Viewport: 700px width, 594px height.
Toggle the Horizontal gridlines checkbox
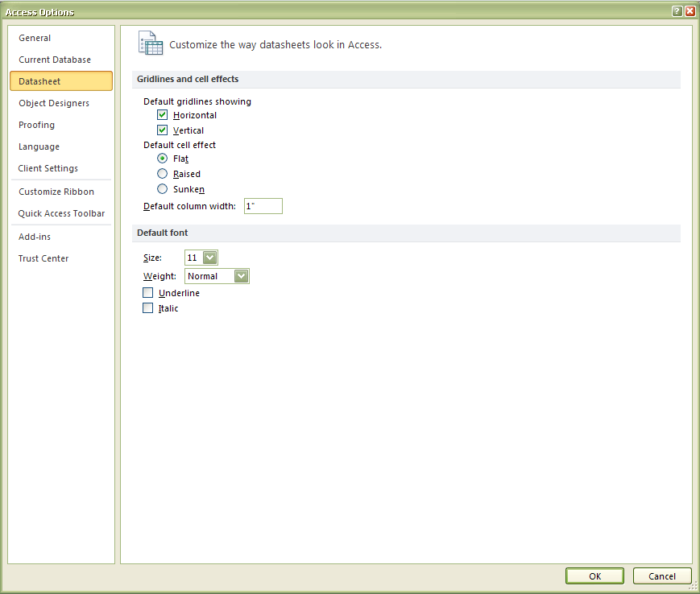pos(162,115)
